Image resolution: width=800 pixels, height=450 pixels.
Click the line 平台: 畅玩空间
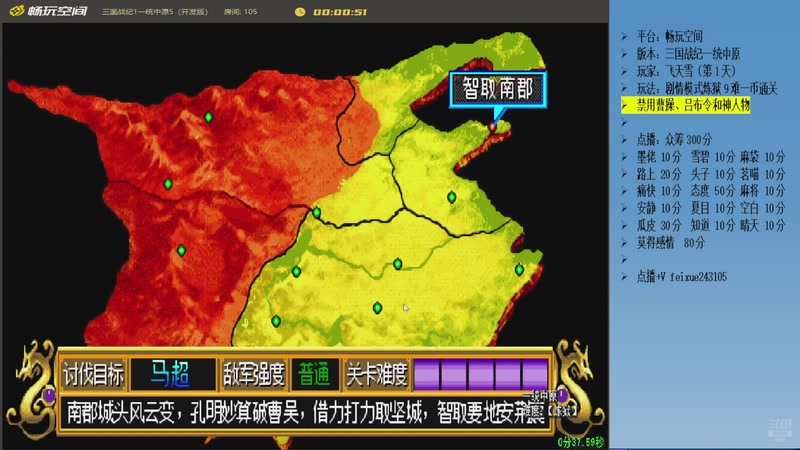pos(669,37)
